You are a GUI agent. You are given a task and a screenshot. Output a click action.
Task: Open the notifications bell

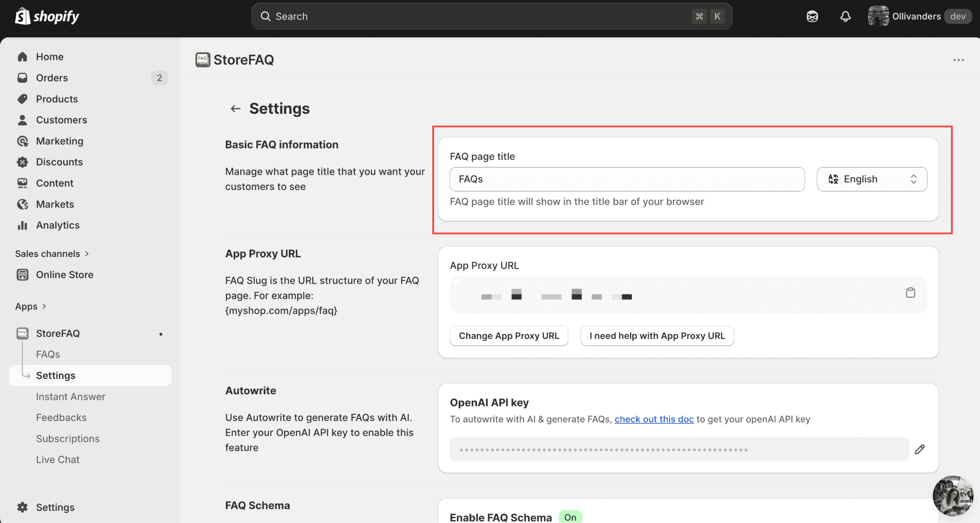coord(846,16)
